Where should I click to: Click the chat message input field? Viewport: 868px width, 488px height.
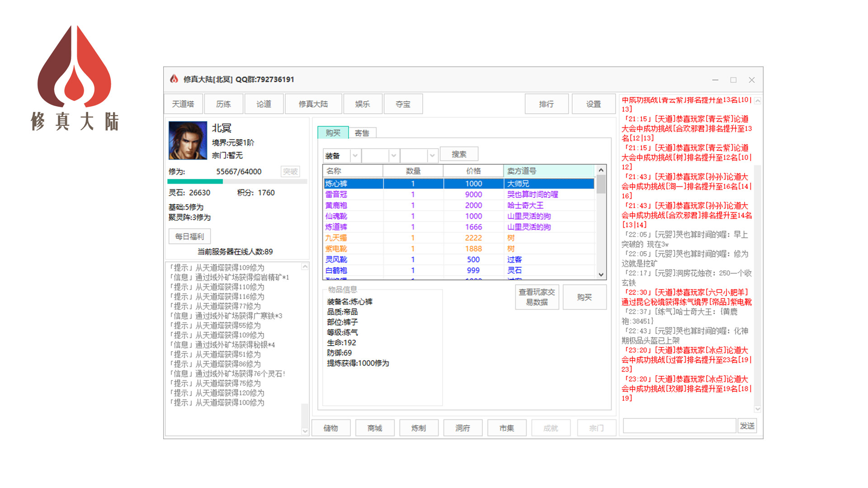[679, 425]
